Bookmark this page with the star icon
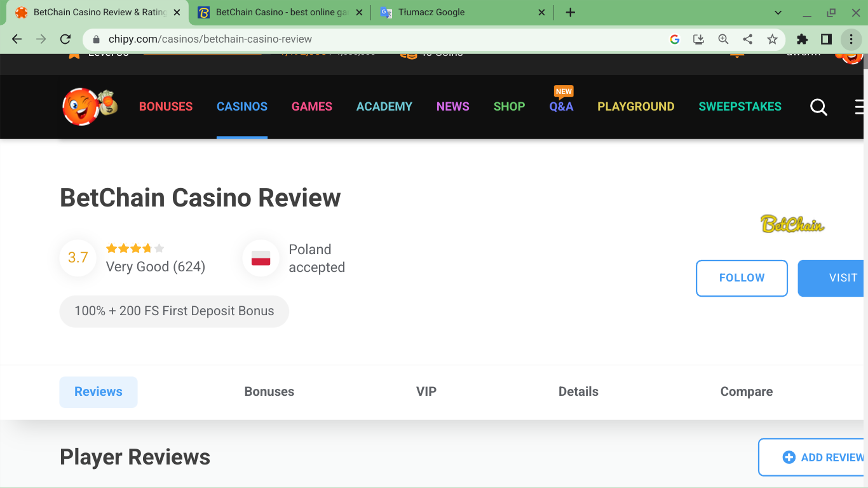 point(772,39)
